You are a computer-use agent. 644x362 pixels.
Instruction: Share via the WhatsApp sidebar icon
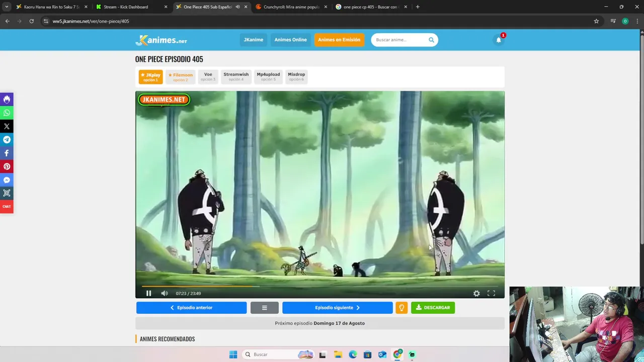[x=7, y=113]
